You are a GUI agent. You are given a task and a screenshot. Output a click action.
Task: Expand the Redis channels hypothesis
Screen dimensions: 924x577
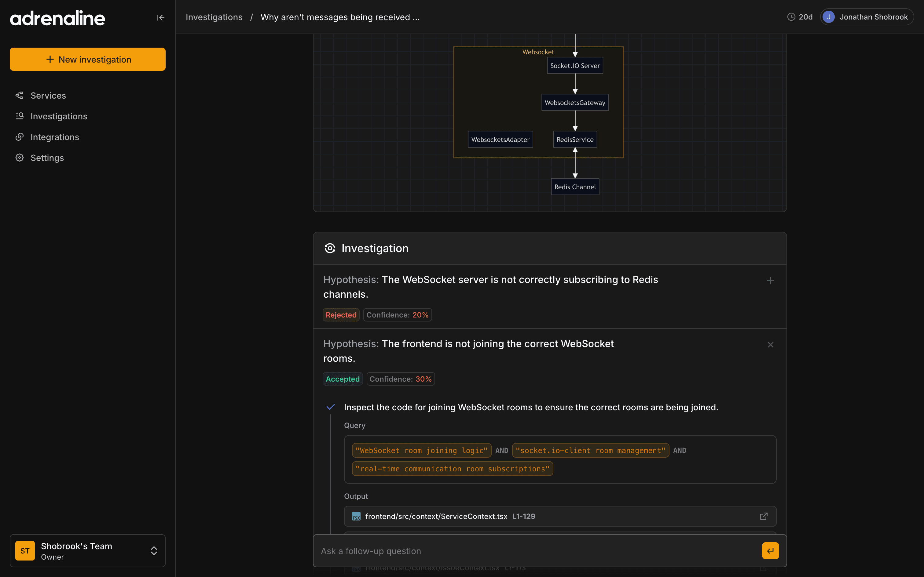coord(770,281)
